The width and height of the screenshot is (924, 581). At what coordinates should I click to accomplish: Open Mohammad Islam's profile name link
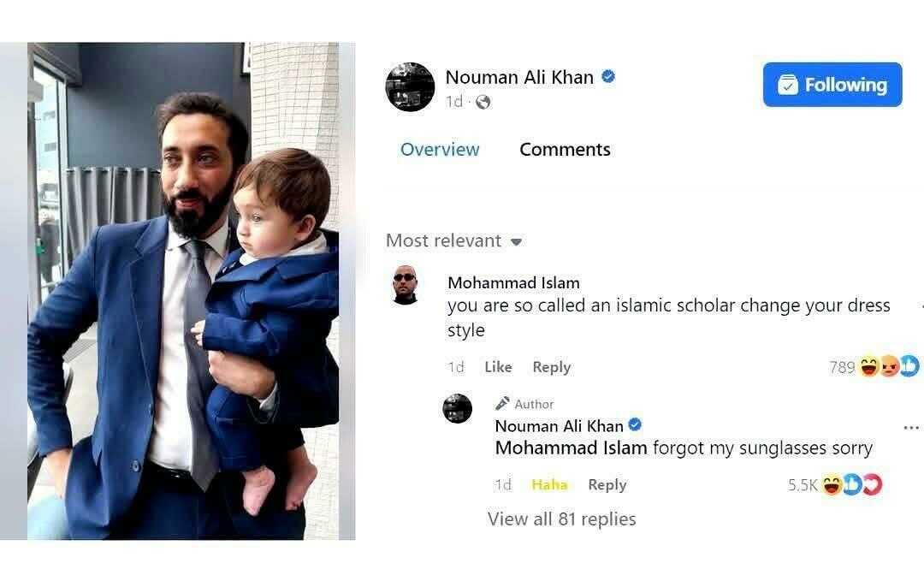pyautogui.click(x=513, y=282)
